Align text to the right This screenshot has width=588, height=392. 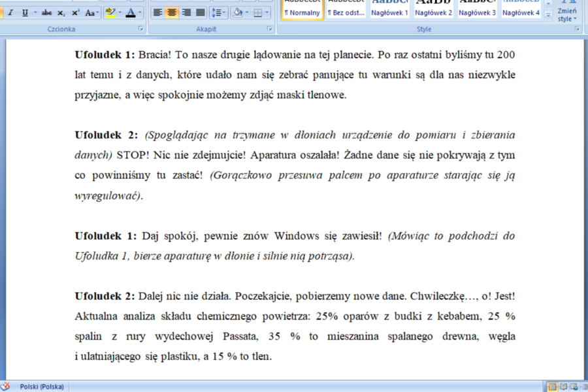tap(186, 12)
